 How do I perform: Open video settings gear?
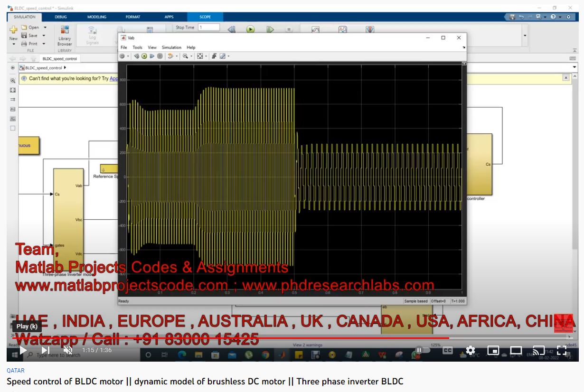[471, 350]
